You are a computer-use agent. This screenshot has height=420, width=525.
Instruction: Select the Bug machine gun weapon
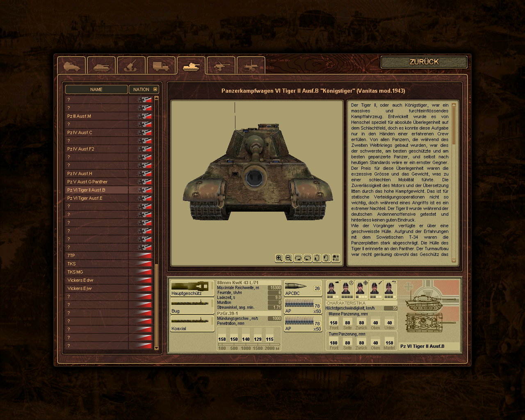(x=192, y=306)
